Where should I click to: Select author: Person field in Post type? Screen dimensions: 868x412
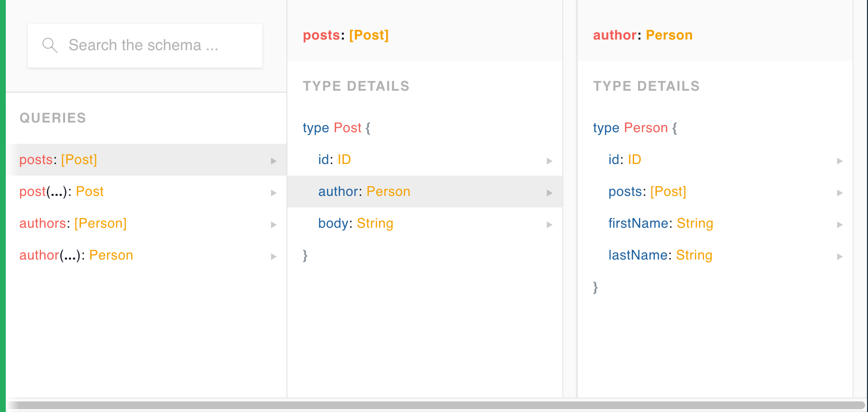click(364, 192)
